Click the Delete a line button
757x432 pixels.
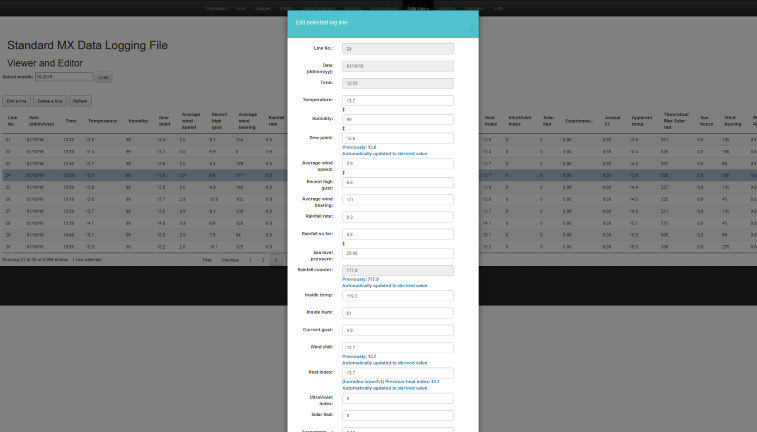[x=49, y=101]
